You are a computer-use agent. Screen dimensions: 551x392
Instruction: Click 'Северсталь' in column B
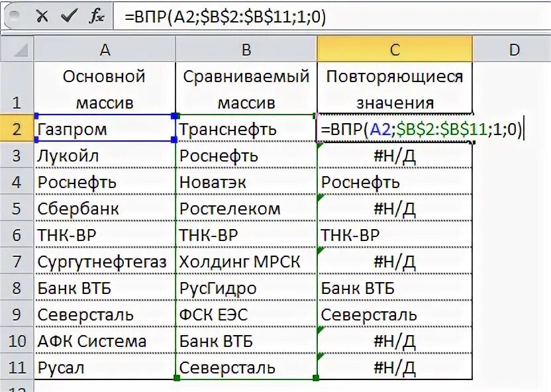click(246, 366)
